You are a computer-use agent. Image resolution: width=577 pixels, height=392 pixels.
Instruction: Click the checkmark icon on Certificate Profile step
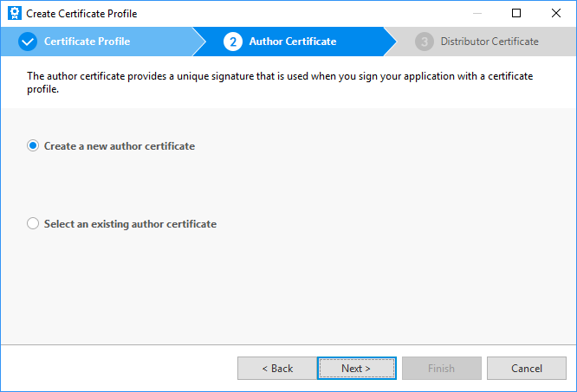[x=27, y=42]
